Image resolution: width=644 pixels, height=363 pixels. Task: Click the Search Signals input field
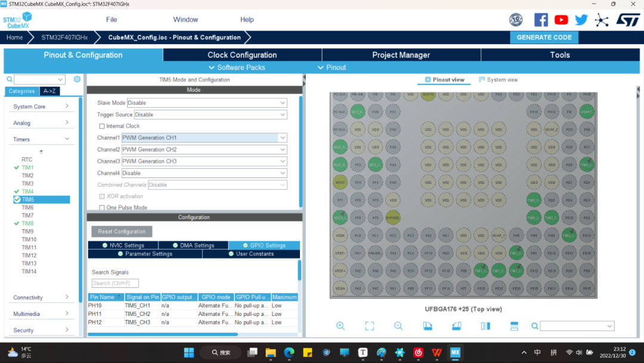115,283
